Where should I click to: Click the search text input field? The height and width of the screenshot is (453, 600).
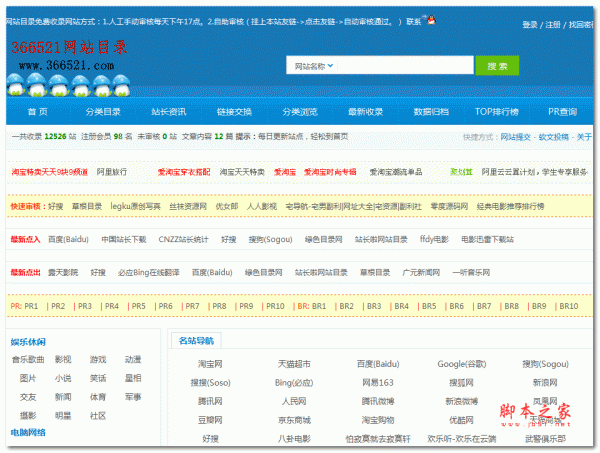point(405,65)
